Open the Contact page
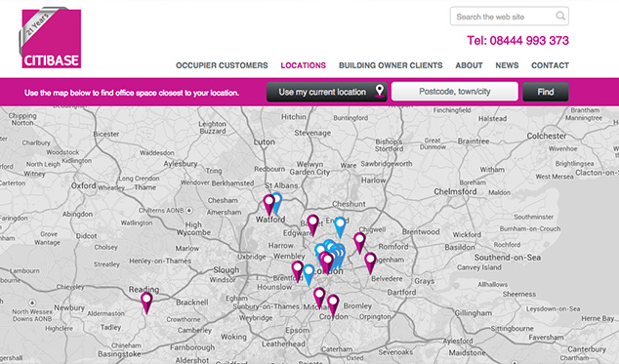The width and height of the screenshot is (619, 364). pos(550,65)
